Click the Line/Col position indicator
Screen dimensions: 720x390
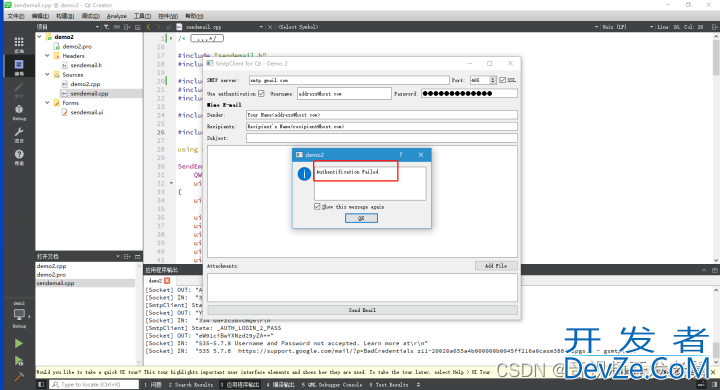coord(680,27)
